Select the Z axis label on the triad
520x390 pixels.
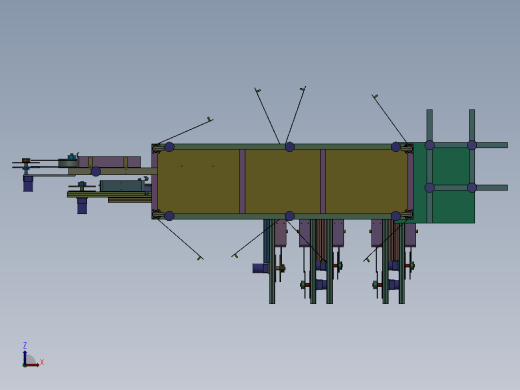[25, 345]
